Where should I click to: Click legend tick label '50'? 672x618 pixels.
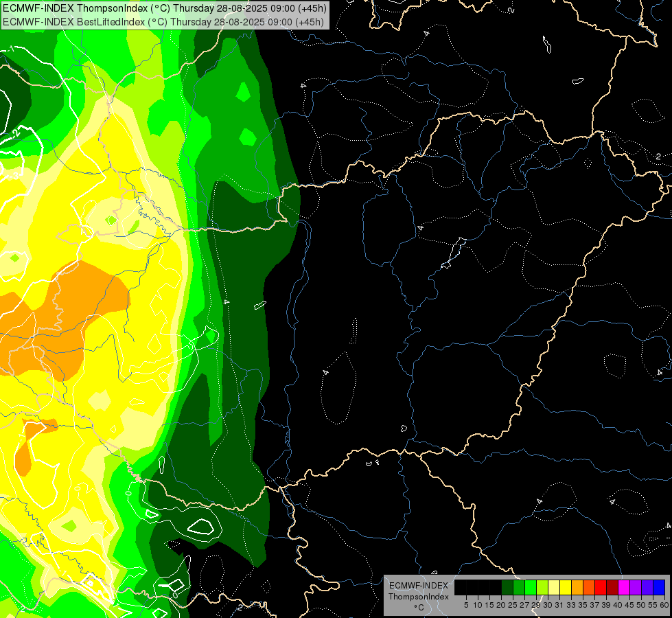coord(641,605)
